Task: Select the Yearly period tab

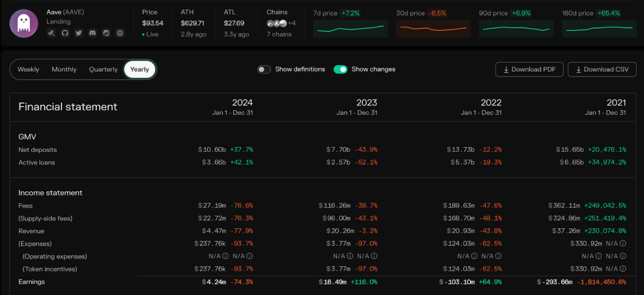Action: [140, 69]
